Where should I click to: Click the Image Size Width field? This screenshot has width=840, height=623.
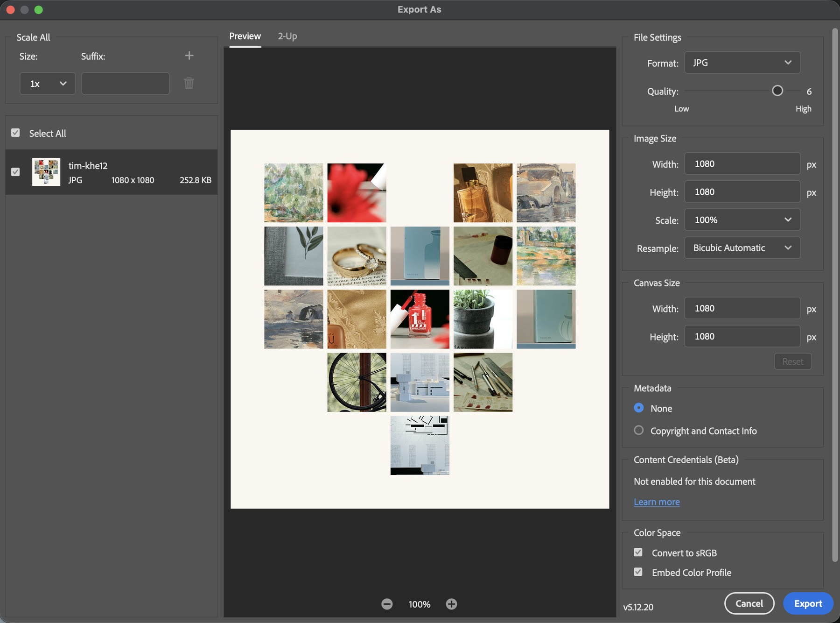[742, 164]
